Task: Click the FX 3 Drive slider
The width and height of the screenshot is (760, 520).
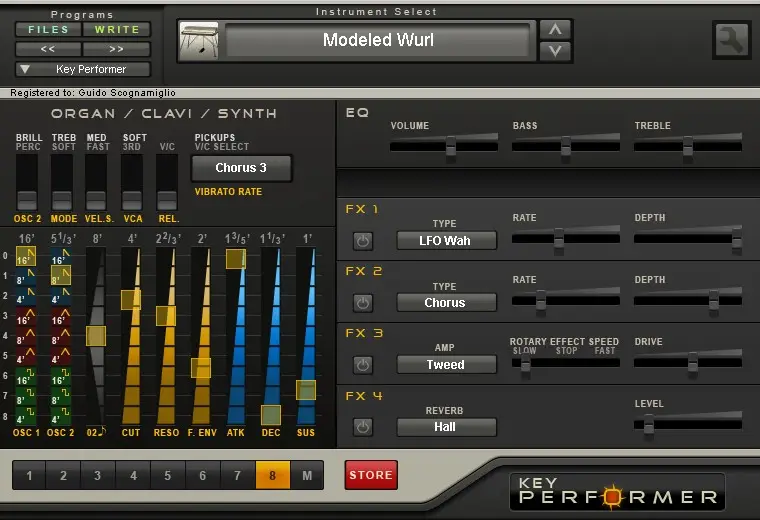Action: point(688,362)
